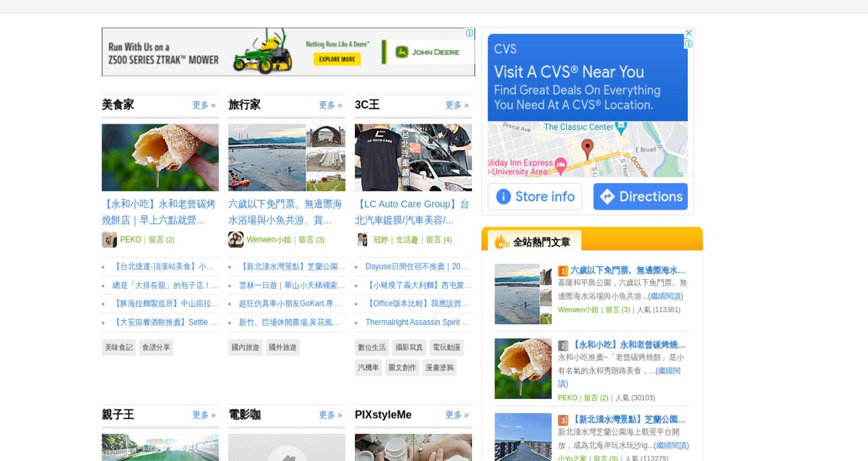868x461 pixels.
Task: Click PEKO author avatar under 美食家
Action: [109, 240]
